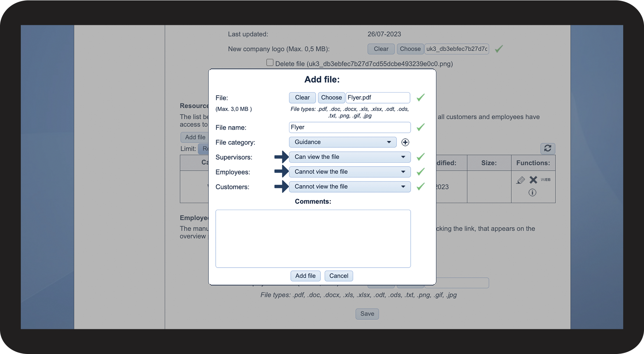This screenshot has height=354, width=644.
Task: Change the Customers permission dropdown
Action: click(350, 187)
